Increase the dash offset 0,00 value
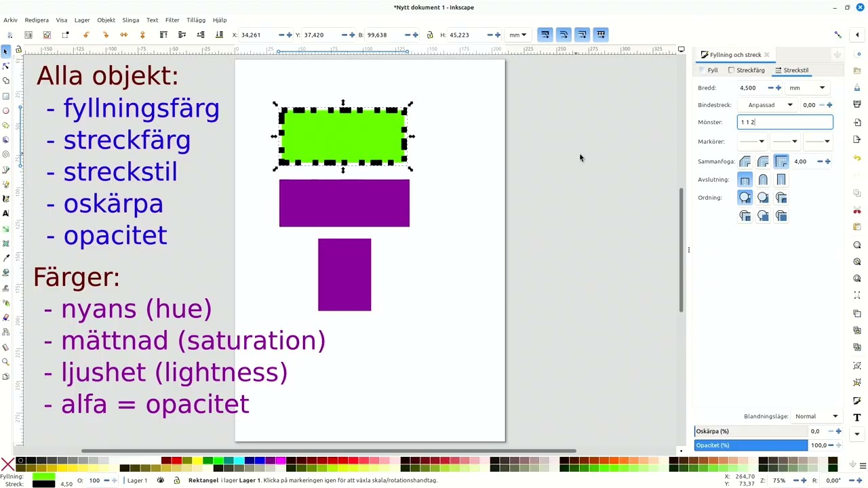This screenshot has height=488, width=868. [829, 105]
